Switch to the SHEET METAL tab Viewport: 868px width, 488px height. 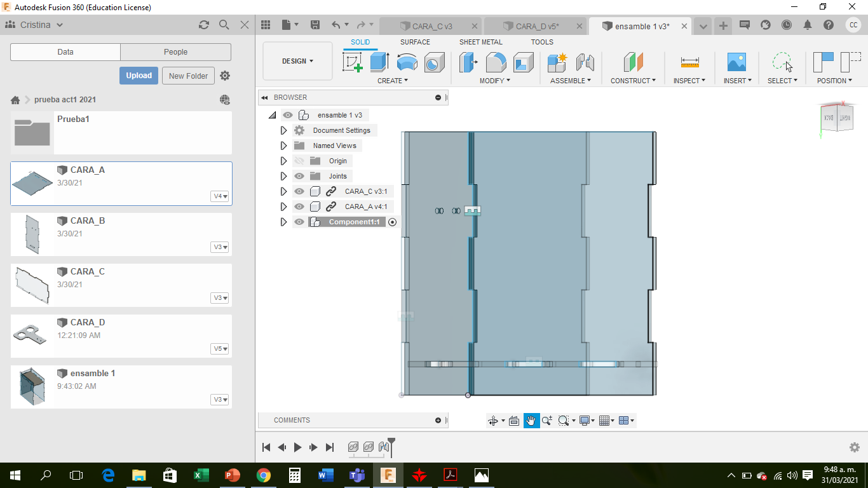pyautogui.click(x=481, y=42)
